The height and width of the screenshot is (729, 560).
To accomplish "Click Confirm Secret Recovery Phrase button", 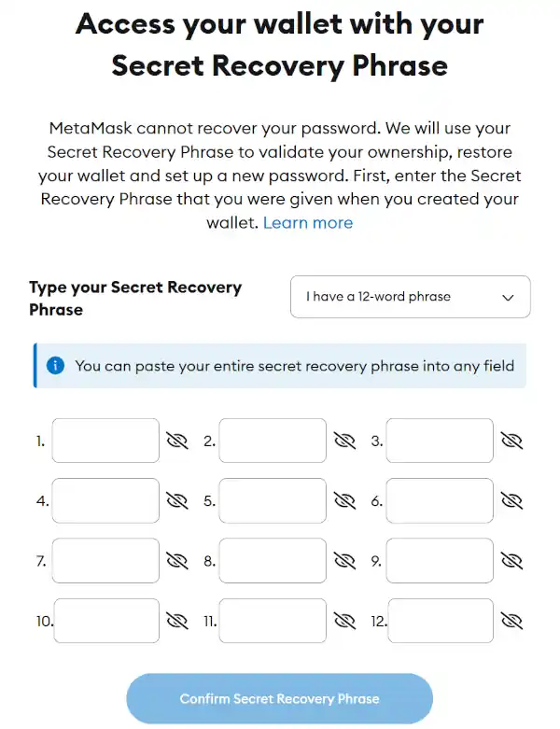I will click(279, 699).
